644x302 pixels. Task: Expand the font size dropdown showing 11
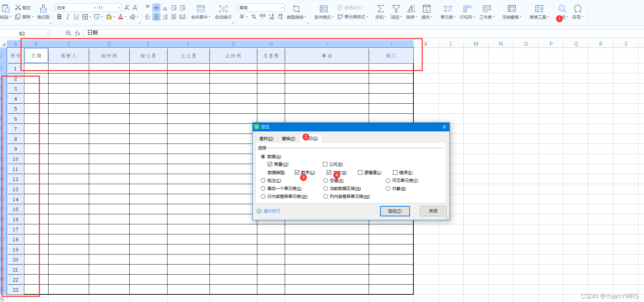point(119,8)
